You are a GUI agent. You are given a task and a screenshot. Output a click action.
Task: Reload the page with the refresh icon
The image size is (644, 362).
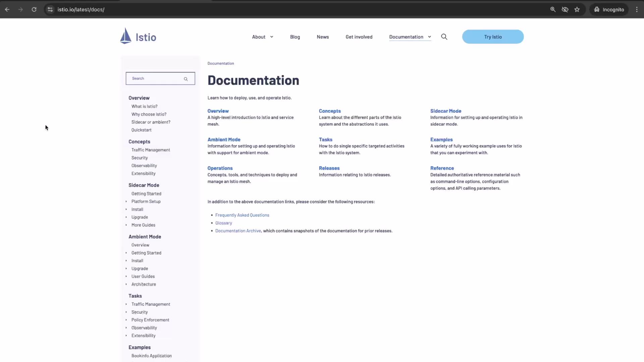34,9
